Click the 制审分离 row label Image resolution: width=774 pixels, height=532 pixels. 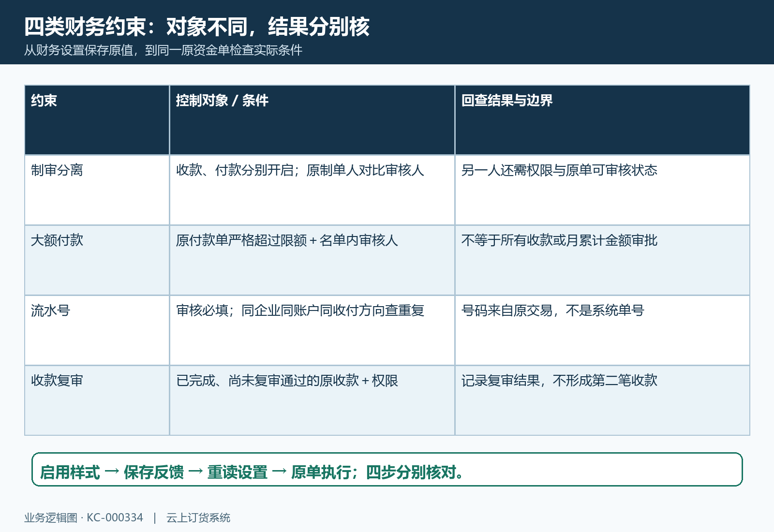click(97, 190)
